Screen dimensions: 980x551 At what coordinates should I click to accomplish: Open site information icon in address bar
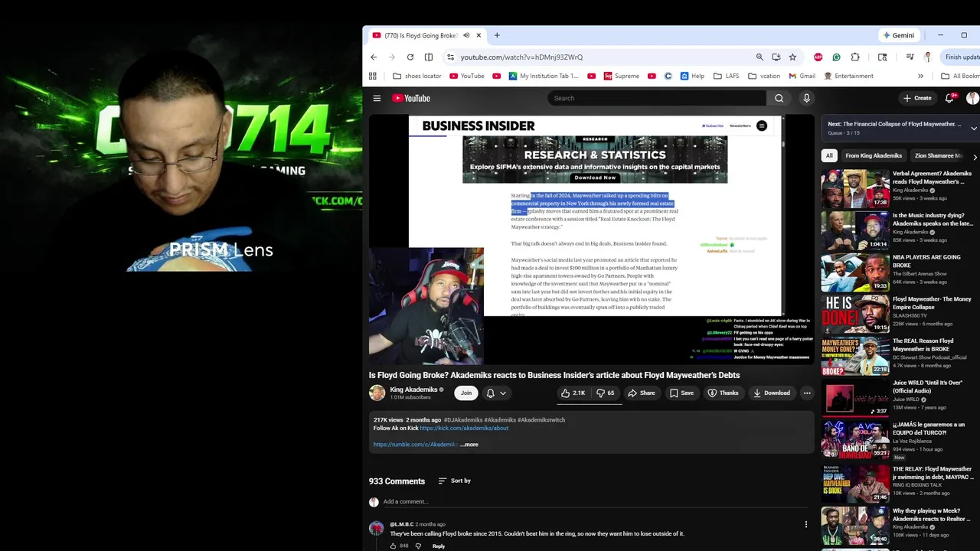[x=451, y=57]
